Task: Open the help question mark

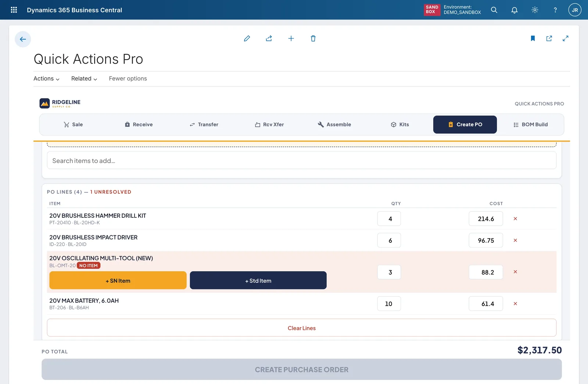Action: point(555,10)
